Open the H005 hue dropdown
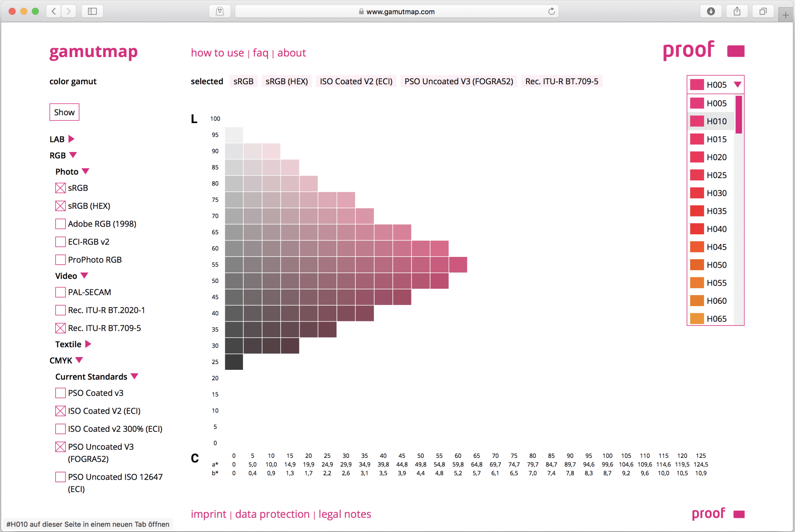795x532 pixels. [x=737, y=85]
